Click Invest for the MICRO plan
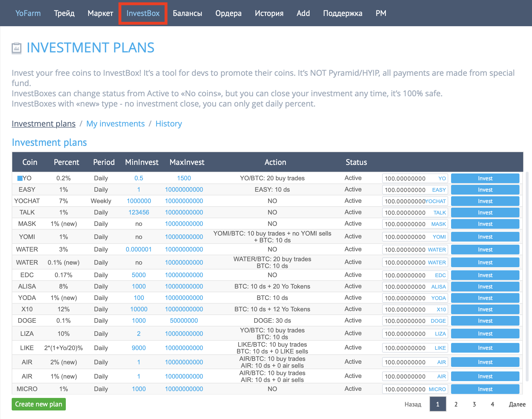Screen dimensions: 532x419 coord(485,389)
